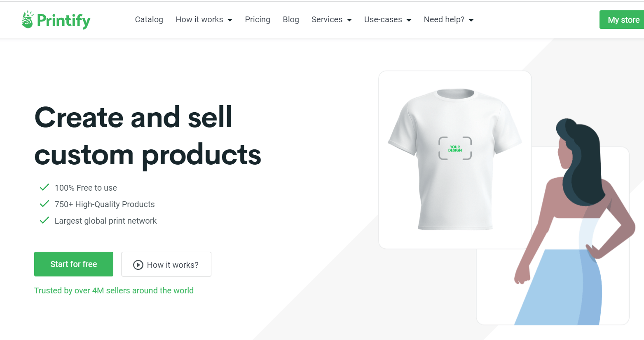This screenshot has height=340, width=644.
Task: Go to the Pricing page
Action: [258, 19]
